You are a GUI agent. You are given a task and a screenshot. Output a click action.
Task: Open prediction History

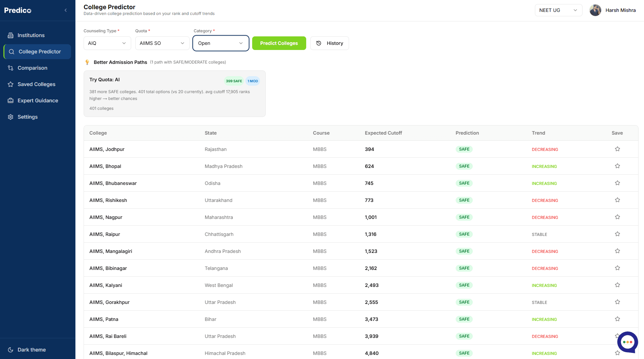[330, 43]
